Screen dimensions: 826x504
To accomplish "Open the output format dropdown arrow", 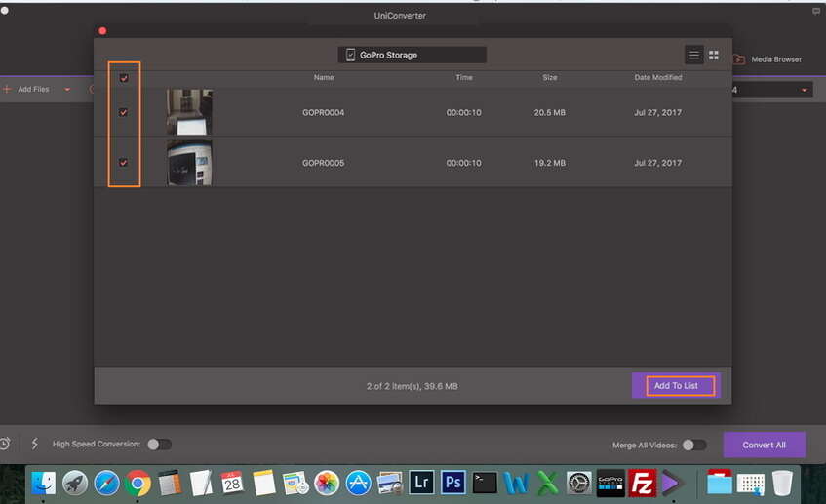I will click(x=805, y=90).
